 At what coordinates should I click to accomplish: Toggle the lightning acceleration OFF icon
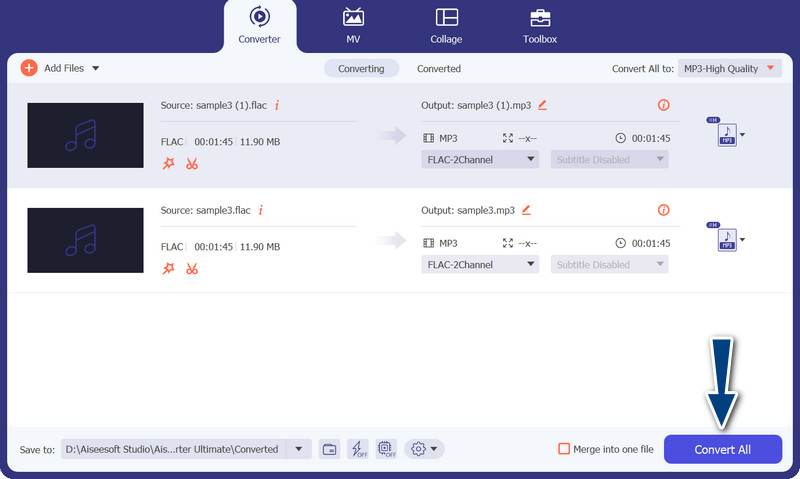(358, 449)
